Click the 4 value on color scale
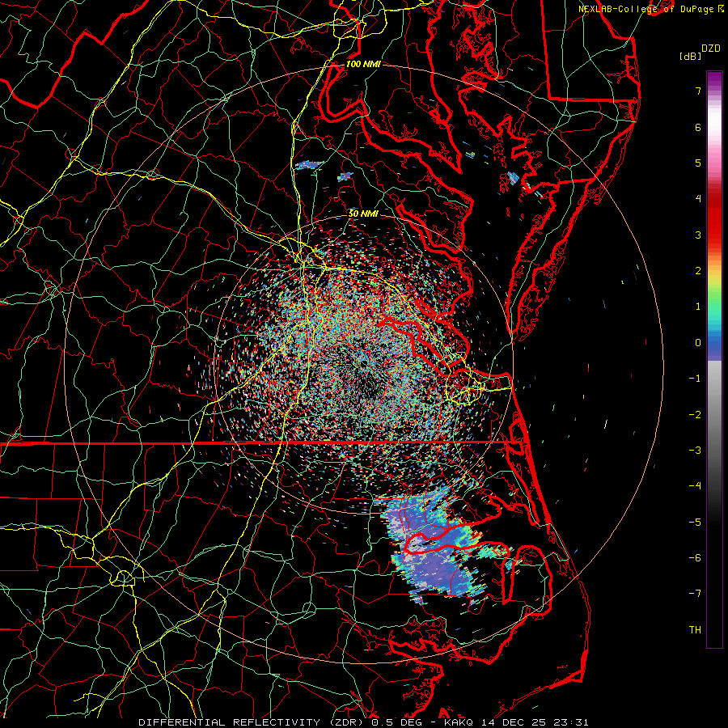This screenshot has width=728, height=728. tap(698, 199)
